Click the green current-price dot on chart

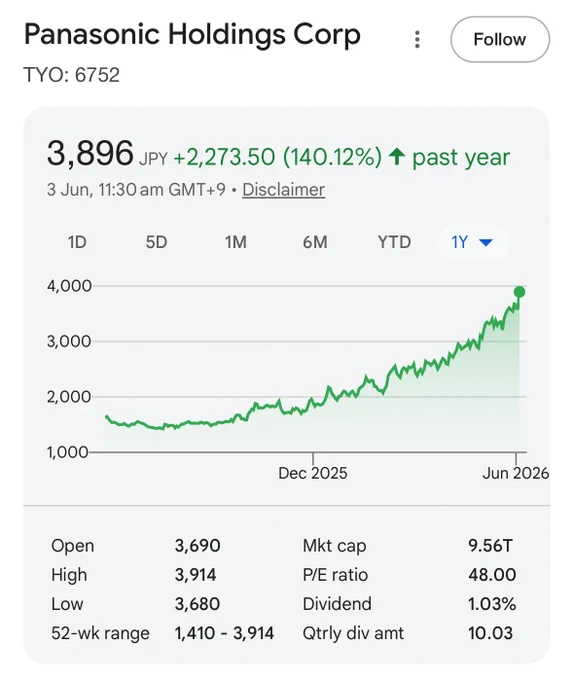(x=519, y=292)
